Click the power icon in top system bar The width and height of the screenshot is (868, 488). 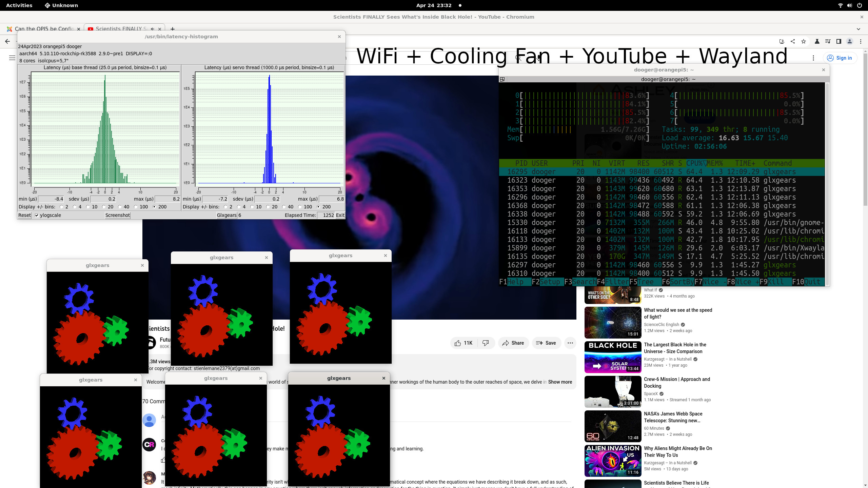click(x=860, y=5)
